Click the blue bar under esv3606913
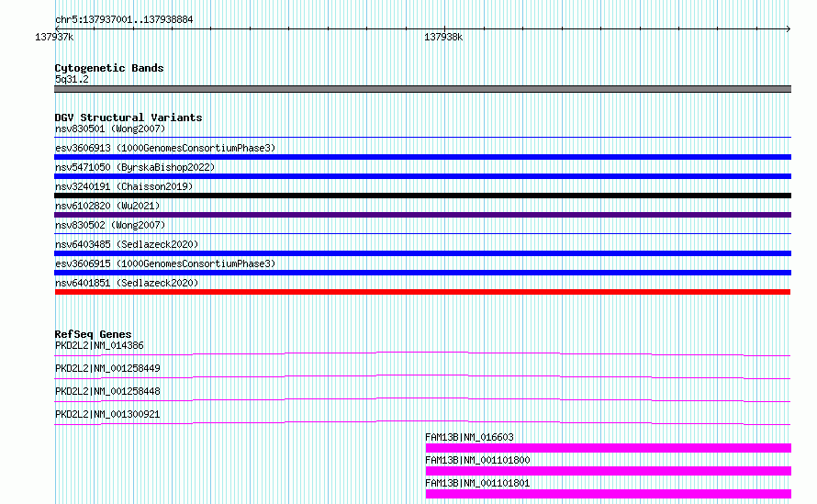 pyautogui.click(x=422, y=157)
